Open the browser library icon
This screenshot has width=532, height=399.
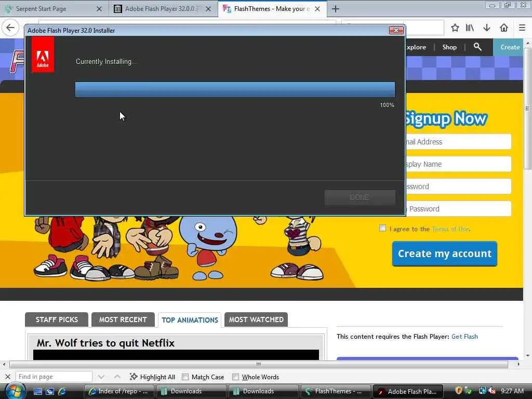(x=470, y=28)
